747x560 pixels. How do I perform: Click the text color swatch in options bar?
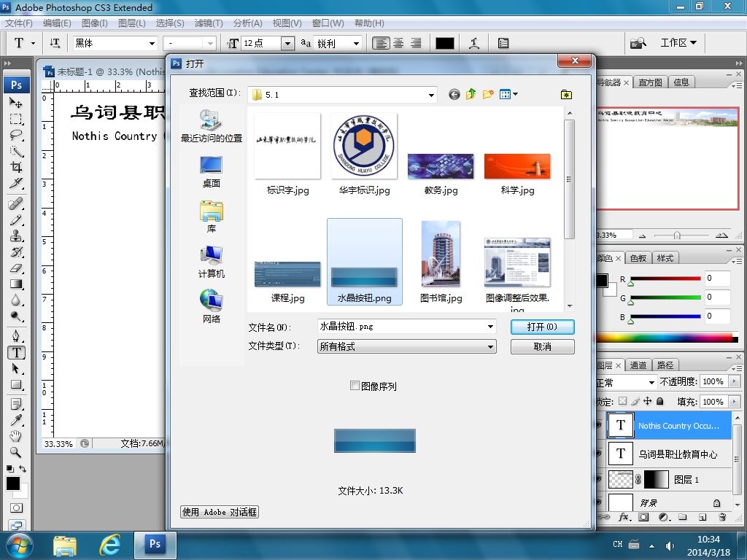444,43
